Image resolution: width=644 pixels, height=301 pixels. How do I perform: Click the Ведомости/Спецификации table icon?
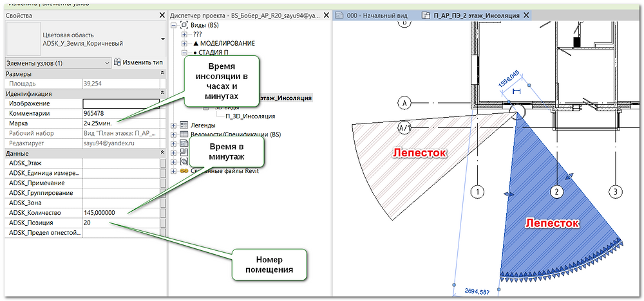coord(184,134)
